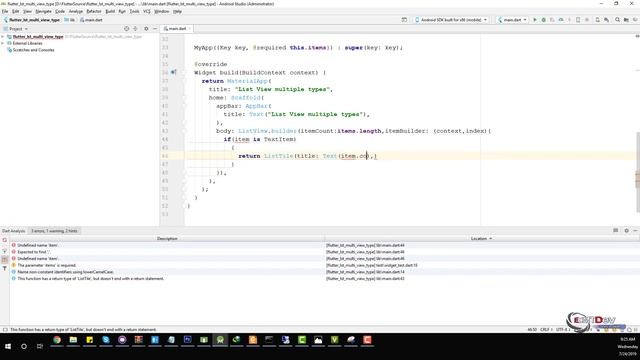640x360 pixels.
Task: Select the main.dart editor tab
Action: point(177,29)
